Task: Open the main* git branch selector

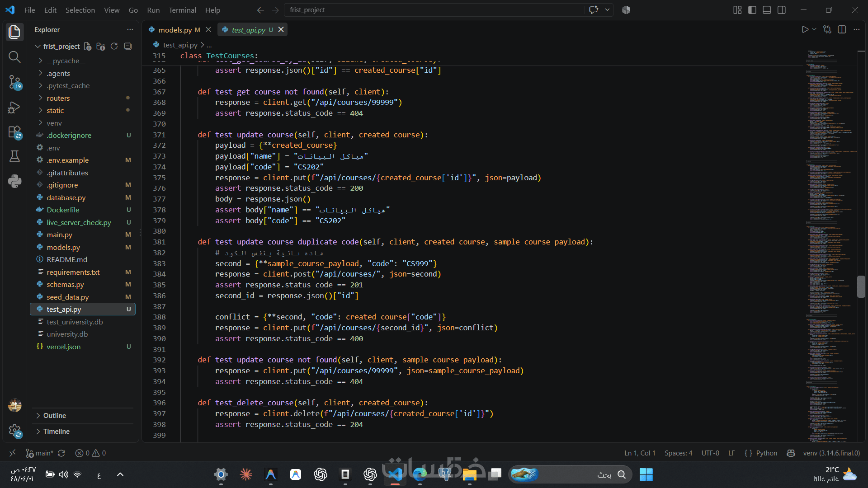Action: point(40,453)
